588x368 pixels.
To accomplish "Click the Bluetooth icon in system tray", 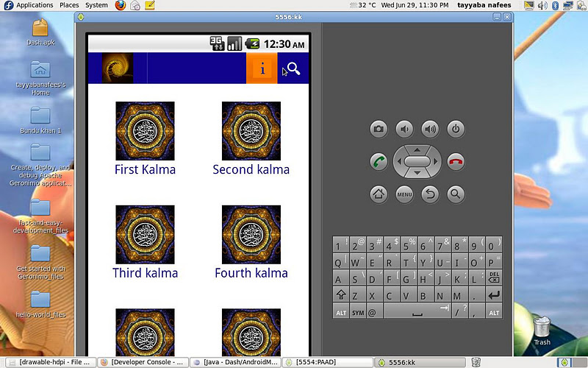I will (x=556, y=5).
